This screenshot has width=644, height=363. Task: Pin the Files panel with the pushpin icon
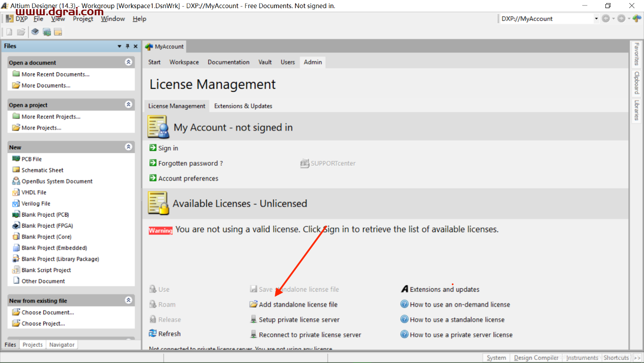click(127, 46)
